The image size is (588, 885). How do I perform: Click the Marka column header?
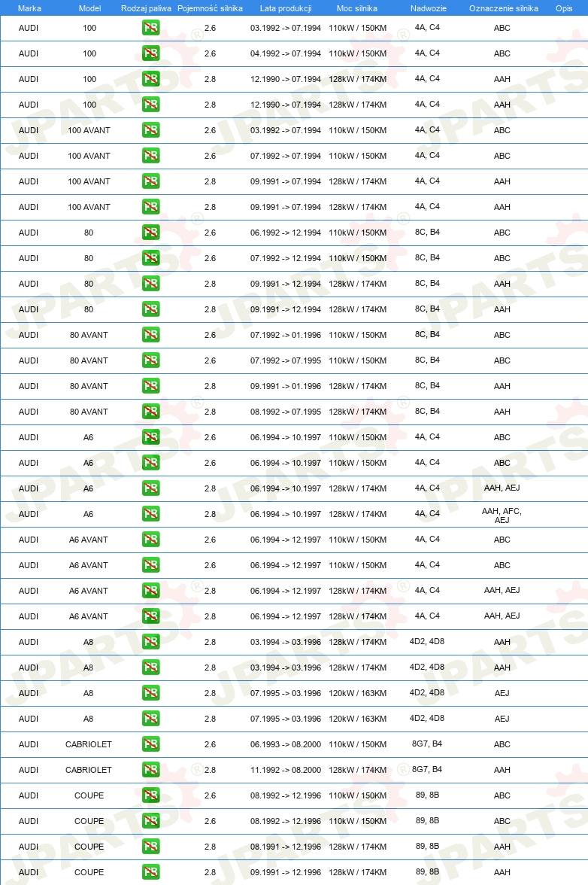tap(29, 8)
